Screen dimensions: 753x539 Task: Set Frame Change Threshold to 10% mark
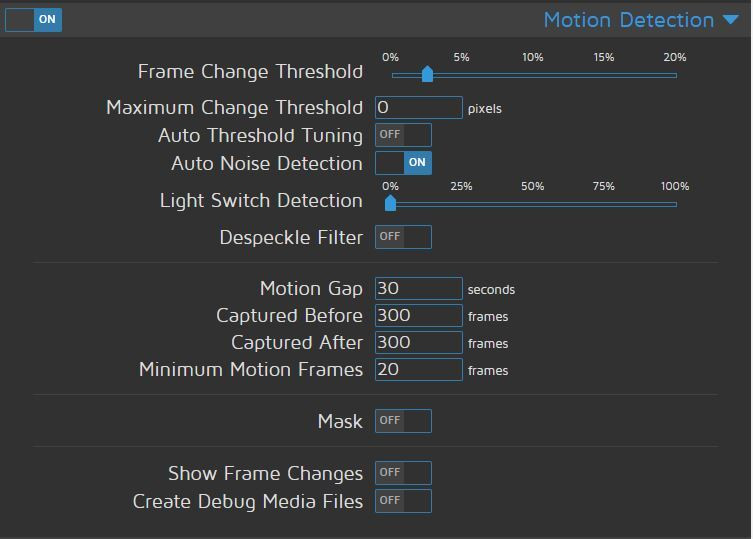tap(533, 75)
